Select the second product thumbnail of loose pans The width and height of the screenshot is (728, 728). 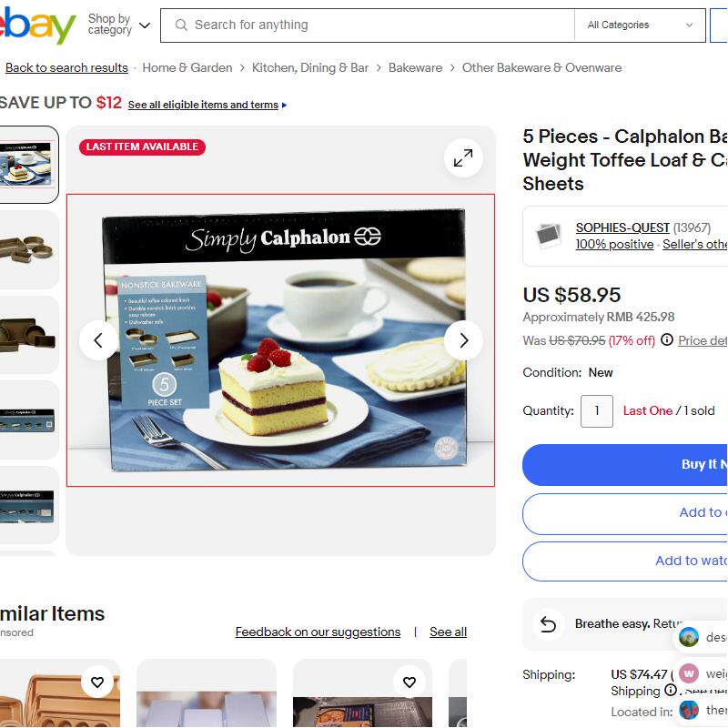coord(28,249)
